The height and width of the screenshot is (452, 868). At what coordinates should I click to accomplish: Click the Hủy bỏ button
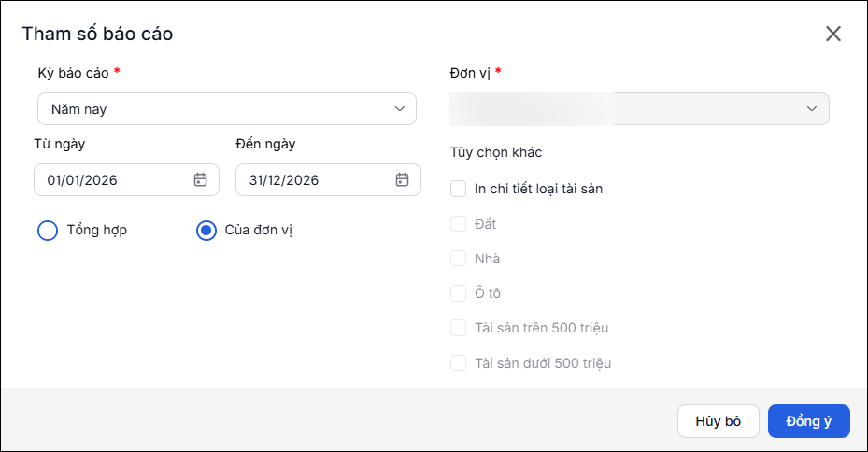(719, 421)
